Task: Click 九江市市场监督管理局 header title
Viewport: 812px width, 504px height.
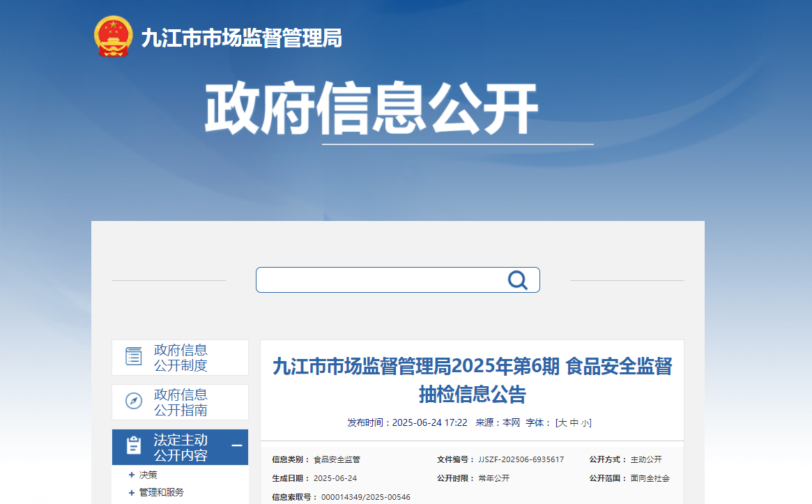Action: coord(241,38)
